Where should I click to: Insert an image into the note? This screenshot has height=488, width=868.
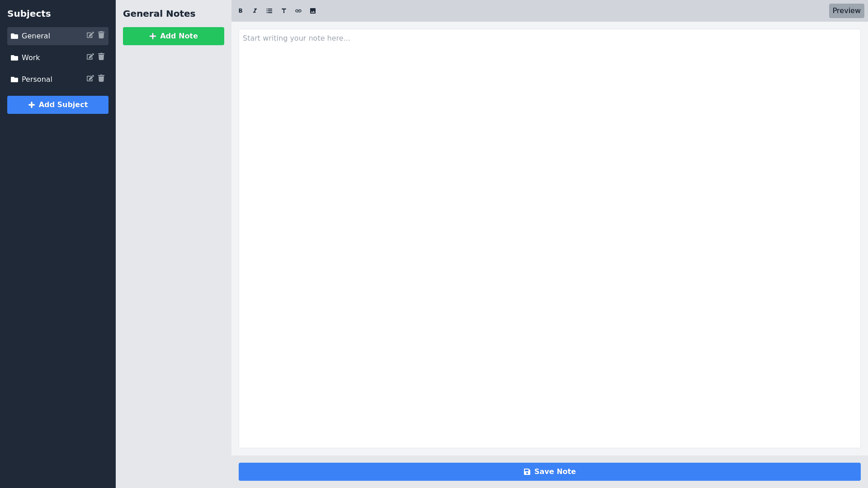313,10
